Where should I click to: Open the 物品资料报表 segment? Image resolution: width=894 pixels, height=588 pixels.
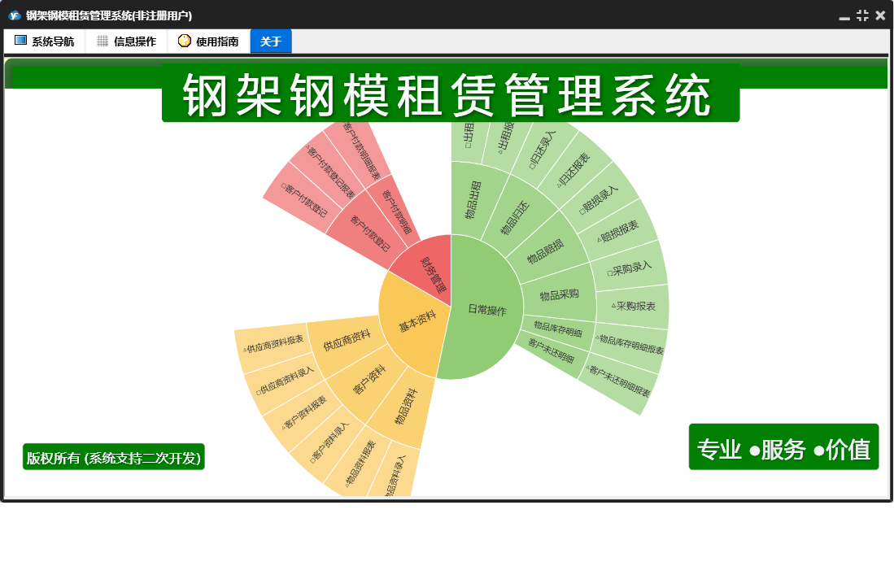[x=360, y=463]
